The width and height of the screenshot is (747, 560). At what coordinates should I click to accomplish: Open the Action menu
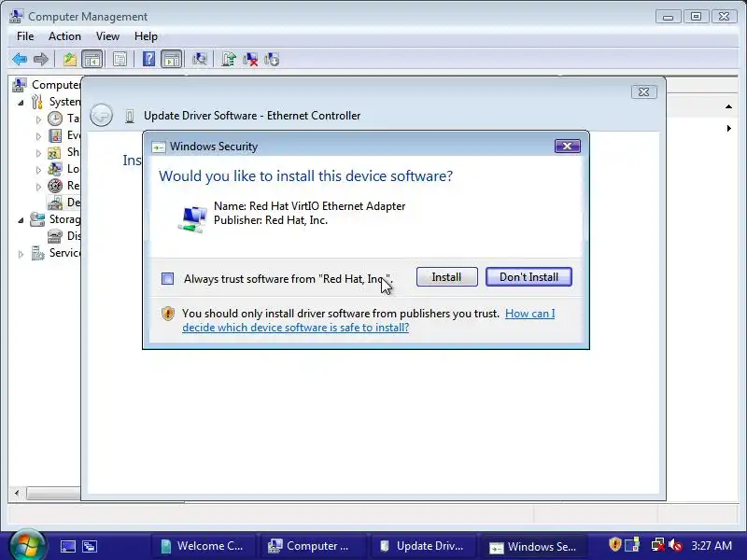tap(64, 36)
